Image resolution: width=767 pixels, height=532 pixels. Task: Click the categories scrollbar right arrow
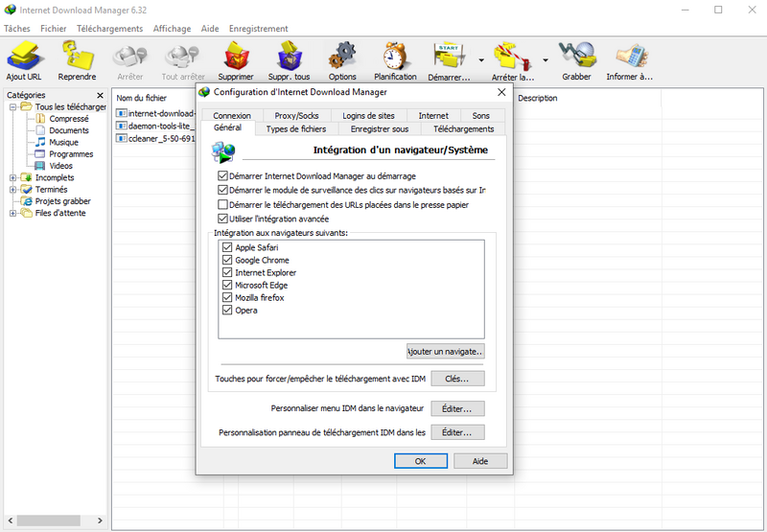click(100, 520)
